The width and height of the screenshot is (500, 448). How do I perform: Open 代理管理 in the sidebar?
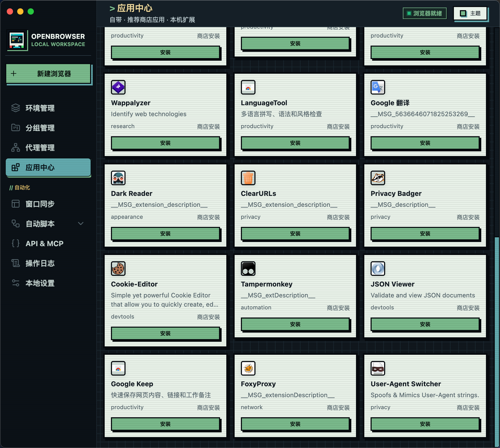pyautogui.click(x=48, y=147)
